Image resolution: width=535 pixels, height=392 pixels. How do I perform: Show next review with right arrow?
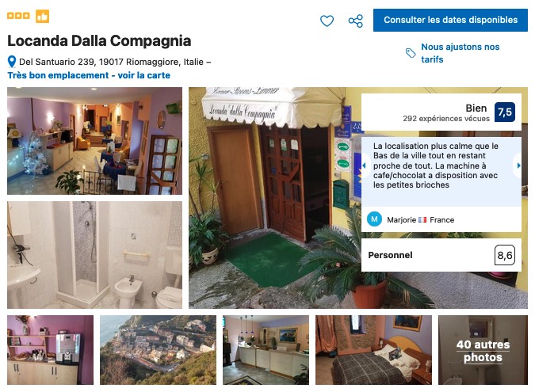pyautogui.click(x=518, y=166)
